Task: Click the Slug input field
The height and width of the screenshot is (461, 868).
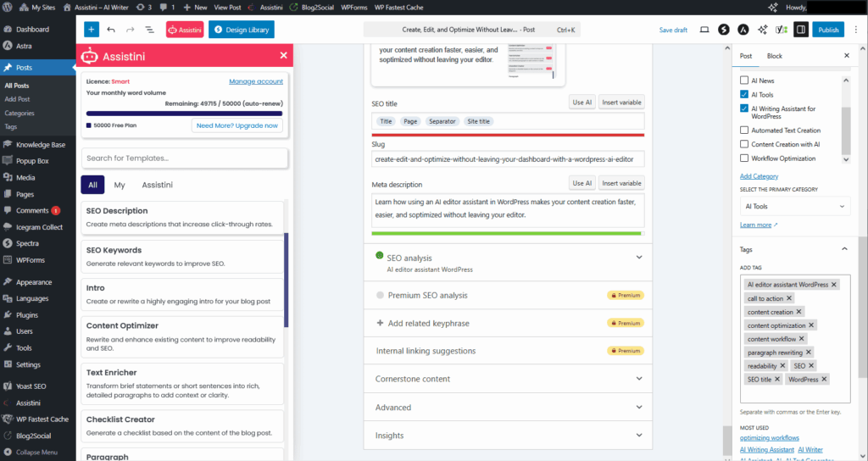Action: pyautogui.click(x=508, y=158)
